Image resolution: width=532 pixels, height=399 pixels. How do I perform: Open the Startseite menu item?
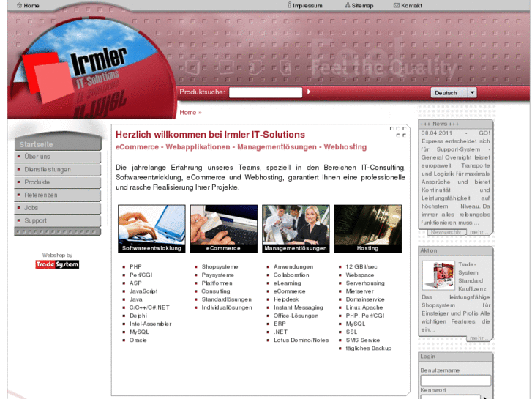[x=58, y=144]
